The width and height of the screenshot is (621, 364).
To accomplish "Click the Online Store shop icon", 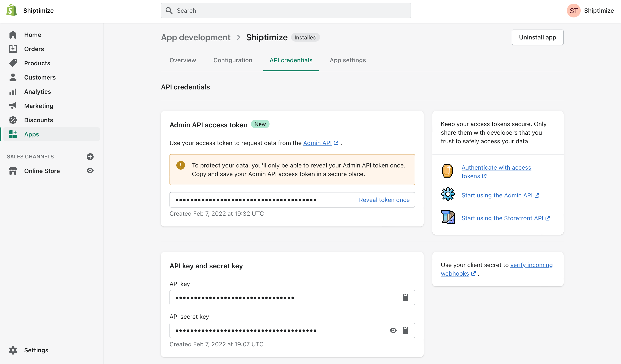I will coord(13,171).
